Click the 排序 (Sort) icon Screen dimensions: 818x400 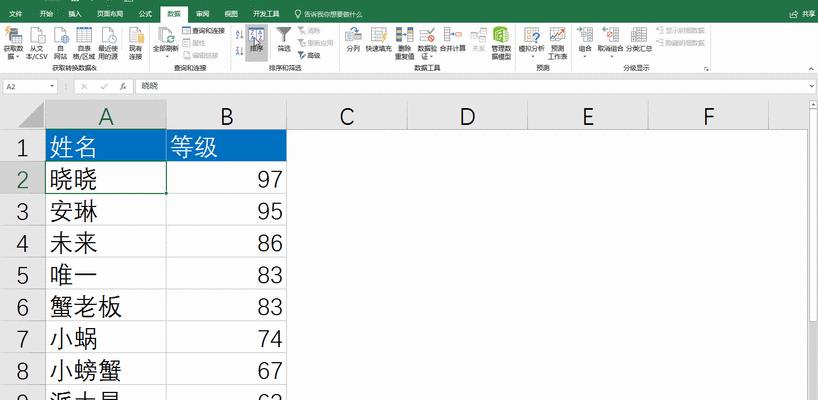point(256,41)
